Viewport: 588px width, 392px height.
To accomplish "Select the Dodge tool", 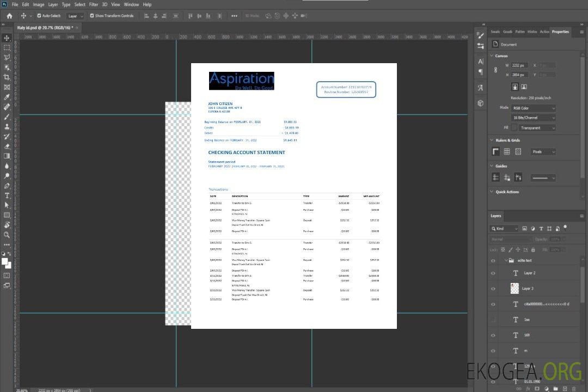I will tap(7, 175).
